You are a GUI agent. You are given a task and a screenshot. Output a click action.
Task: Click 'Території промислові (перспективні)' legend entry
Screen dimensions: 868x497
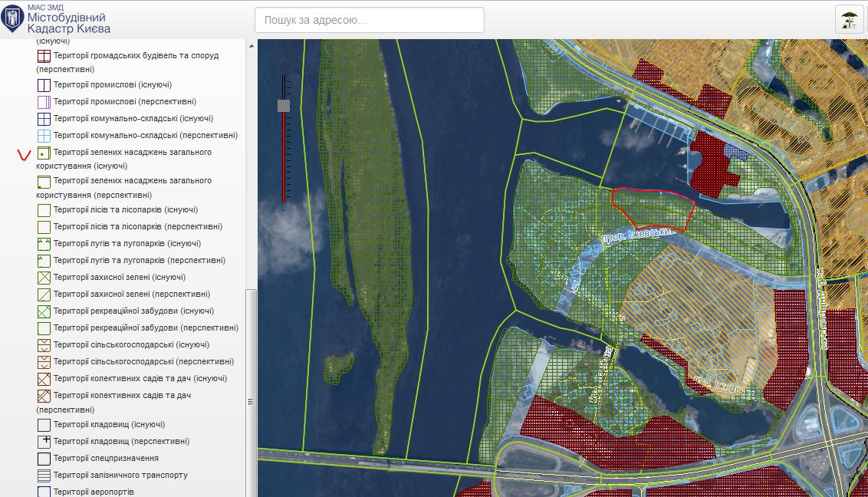(x=125, y=102)
